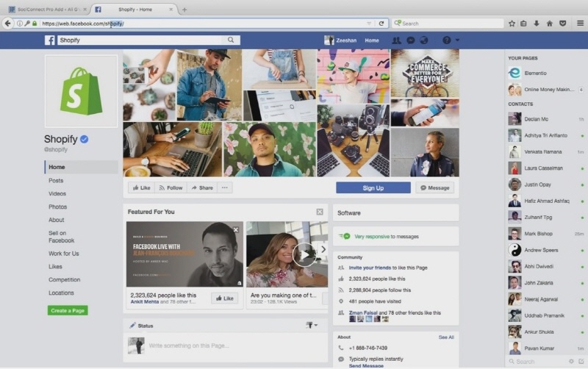The height and width of the screenshot is (369, 588).
Task: Open the URL bar history dropdown arrow
Action: click(369, 24)
